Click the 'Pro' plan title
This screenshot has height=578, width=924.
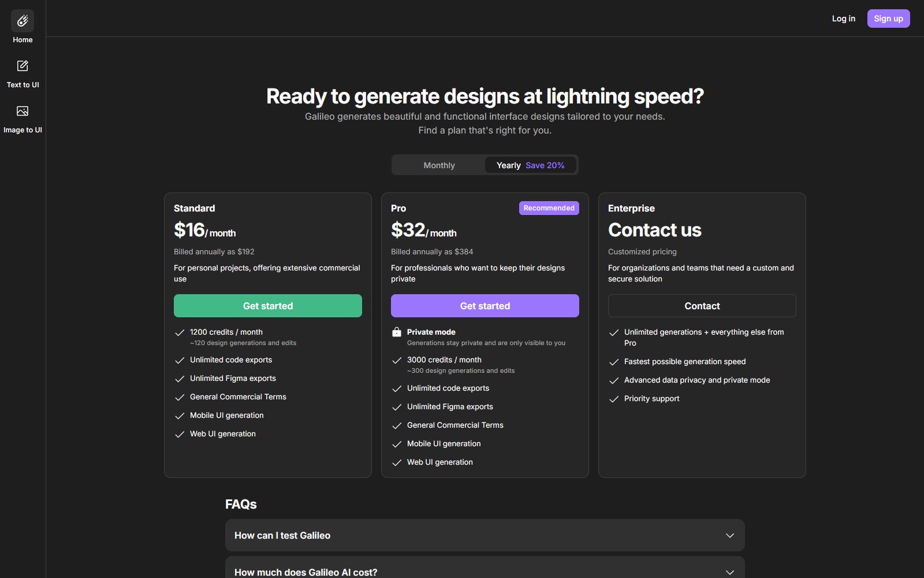click(x=398, y=208)
